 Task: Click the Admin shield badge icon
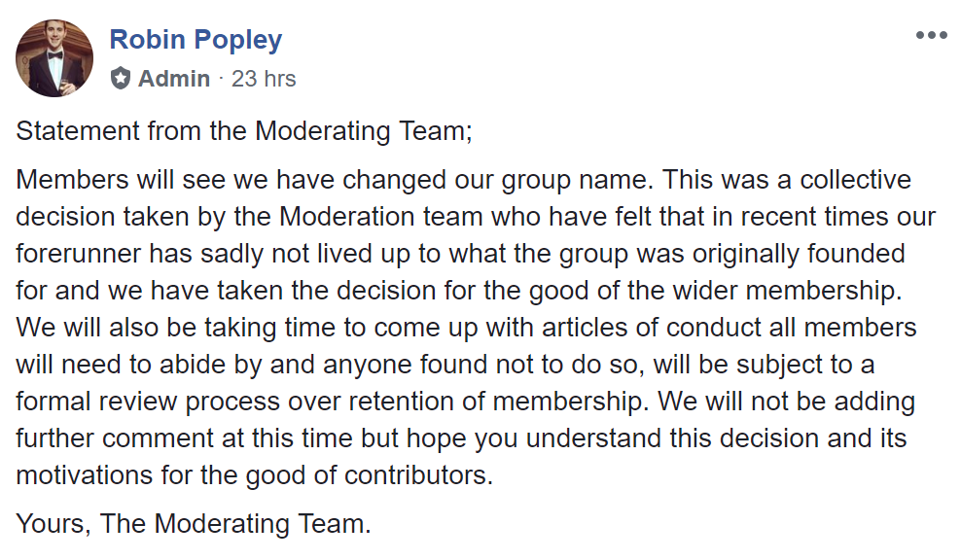(x=121, y=79)
